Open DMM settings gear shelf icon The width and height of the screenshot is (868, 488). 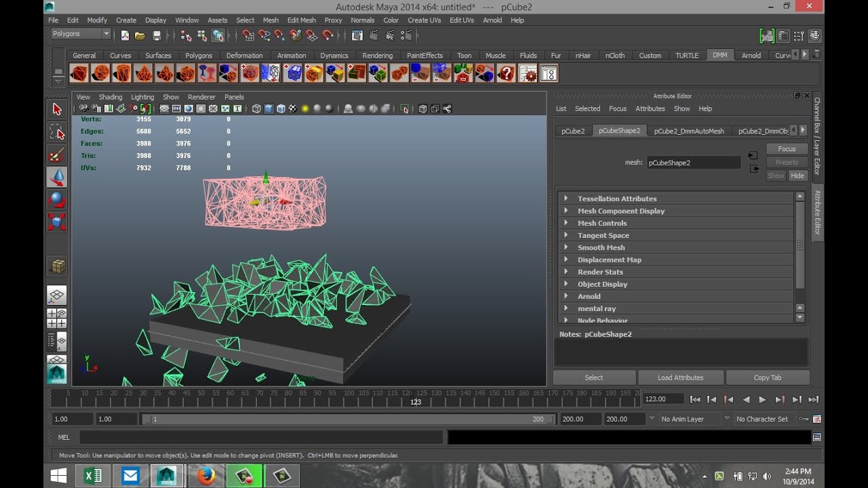point(528,73)
